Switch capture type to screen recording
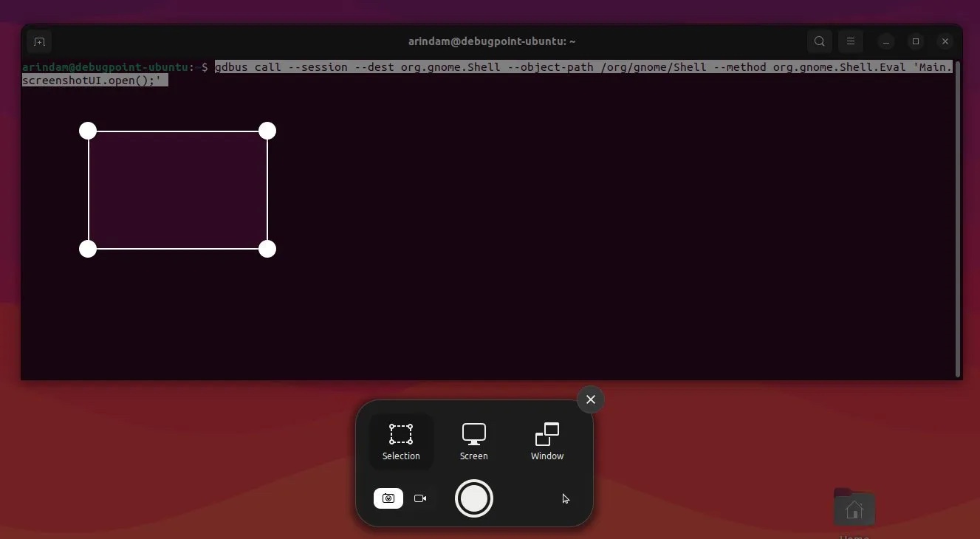The height and width of the screenshot is (539, 980). [x=419, y=498]
